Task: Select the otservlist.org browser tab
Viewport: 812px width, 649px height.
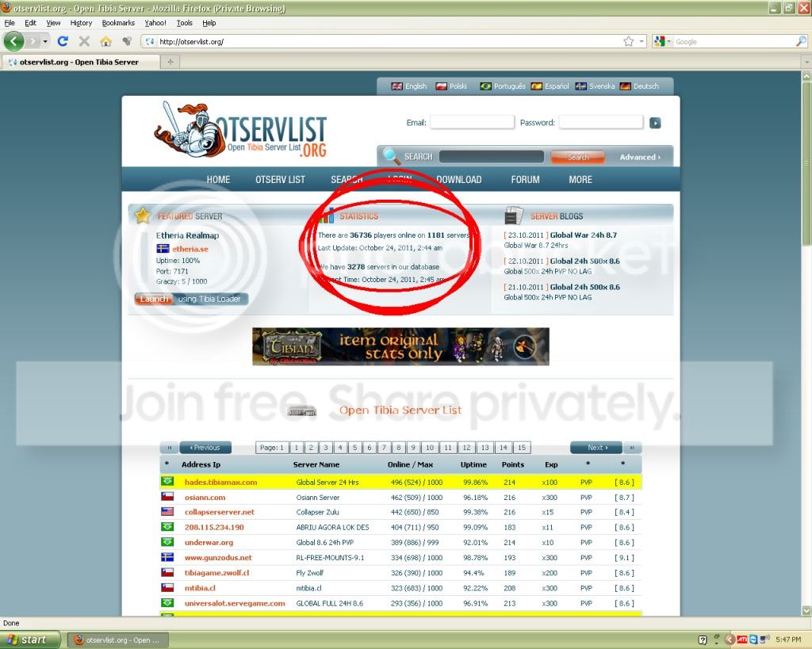Action: point(79,62)
